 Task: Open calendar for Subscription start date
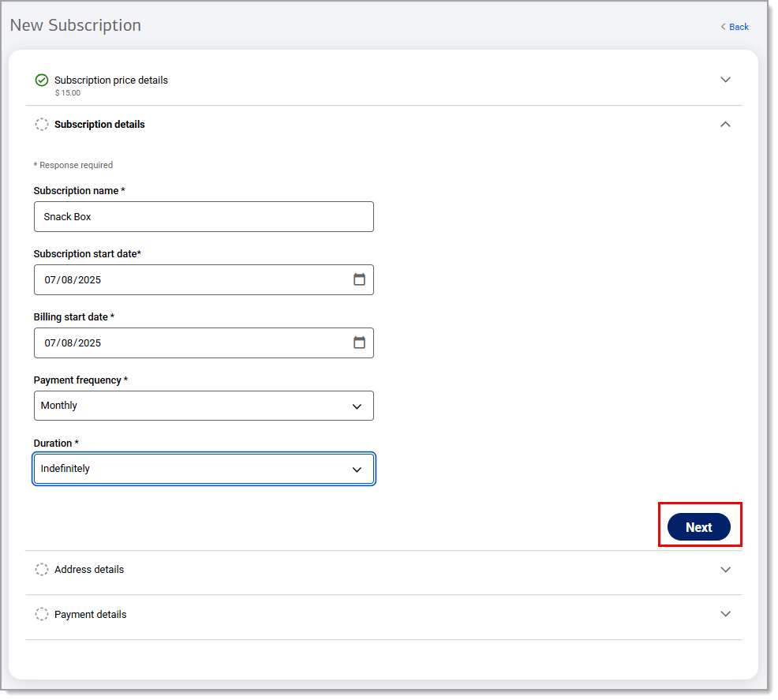coord(359,280)
